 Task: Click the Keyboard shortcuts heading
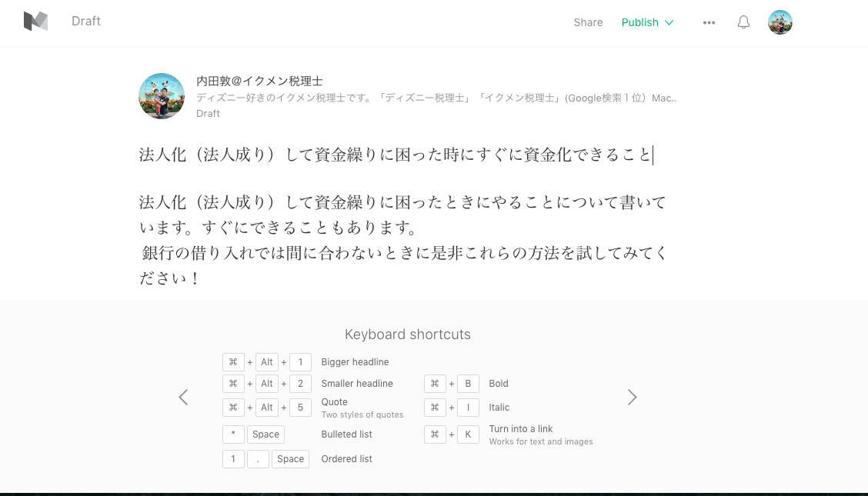pos(407,335)
